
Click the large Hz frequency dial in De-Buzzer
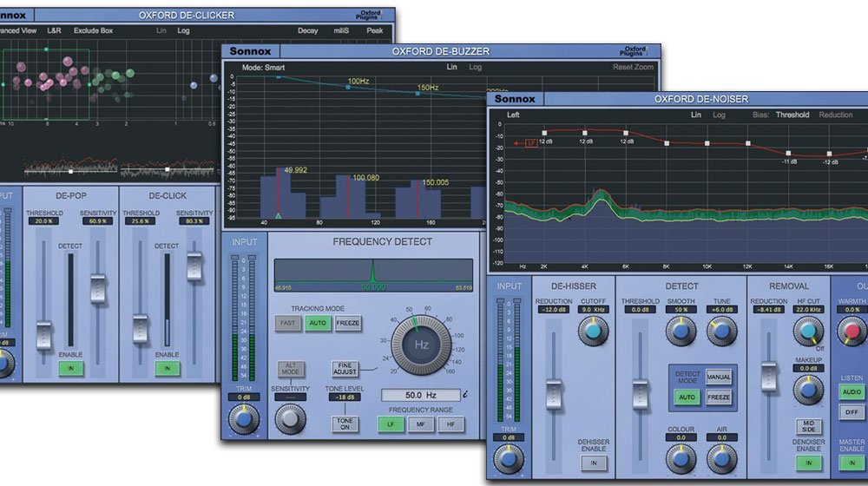(421, 345)
